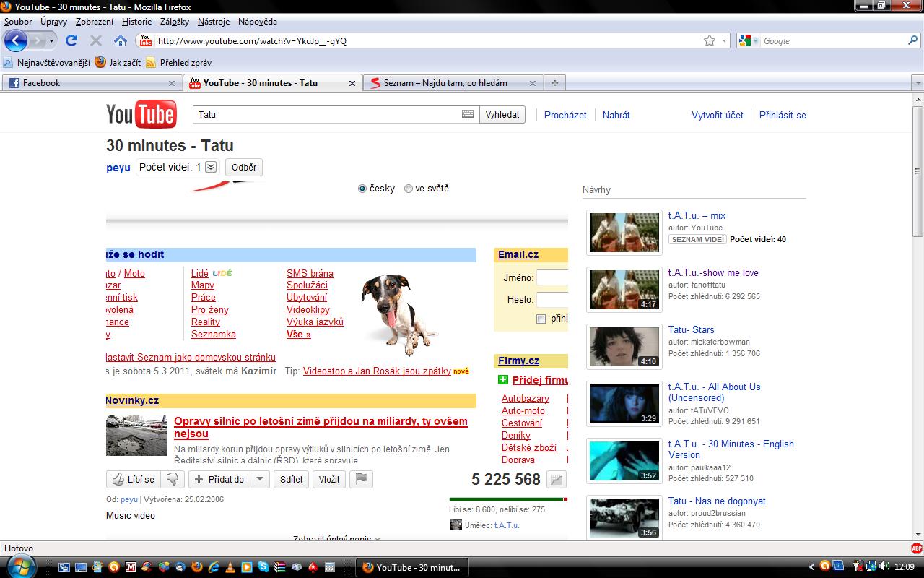Image resolution: width=924 pixels, height=578 pixels.
Task: Bookmark this page with the star icon
Action: click(x=710, y=41)
